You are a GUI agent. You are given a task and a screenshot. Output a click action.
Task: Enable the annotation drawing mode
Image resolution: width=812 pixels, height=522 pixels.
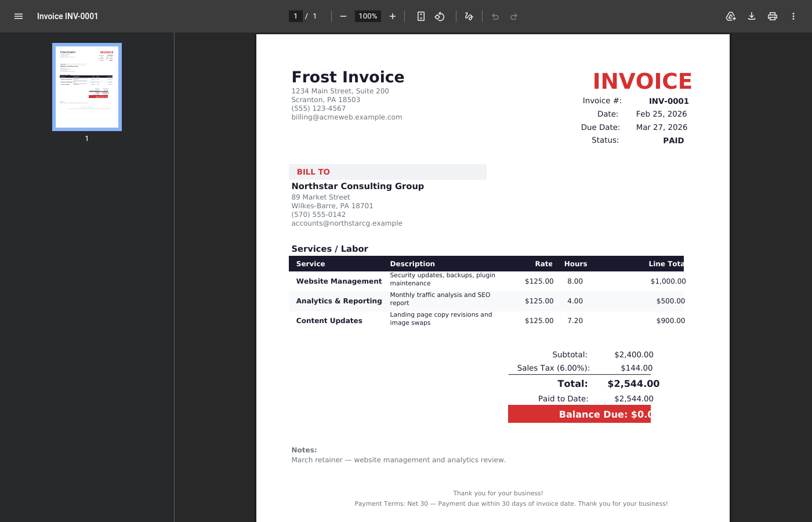point(469,16)
